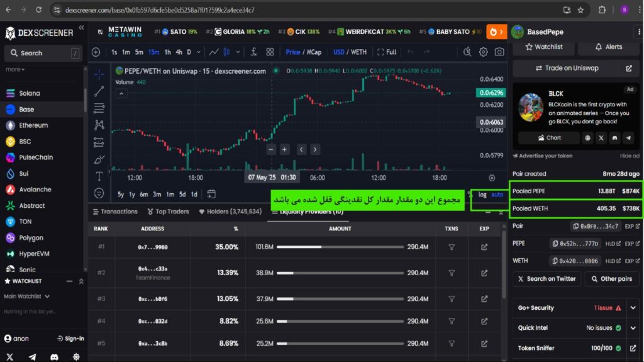The width and height of the screenshot is (644, 362).
Task: Take a chart snapshot with the camera
Action: pos(499,52)
